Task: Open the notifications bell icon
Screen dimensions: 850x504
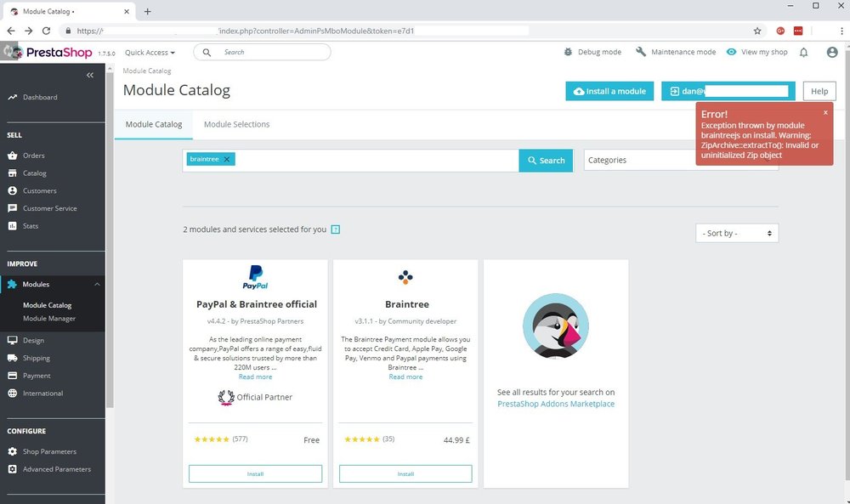Action: (x=803, y=52)
